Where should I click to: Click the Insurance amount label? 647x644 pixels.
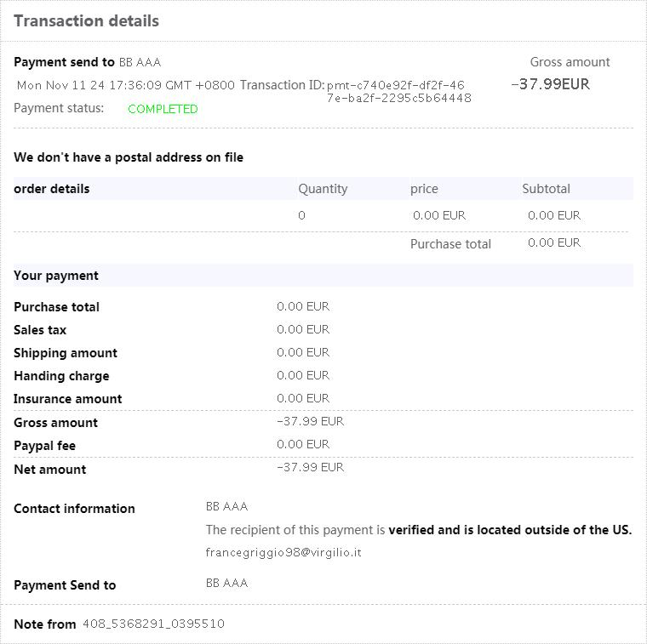(68, 399)
